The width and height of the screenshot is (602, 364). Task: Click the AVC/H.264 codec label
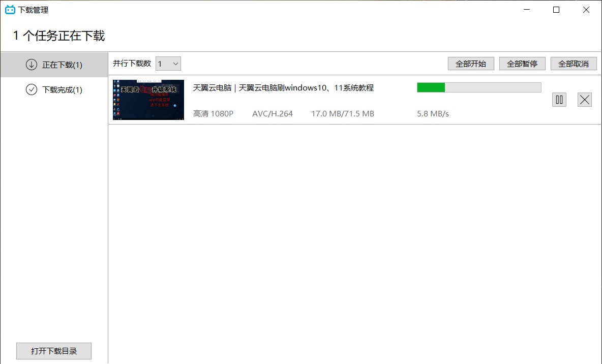pyautogui.click(x=272, y=114)
